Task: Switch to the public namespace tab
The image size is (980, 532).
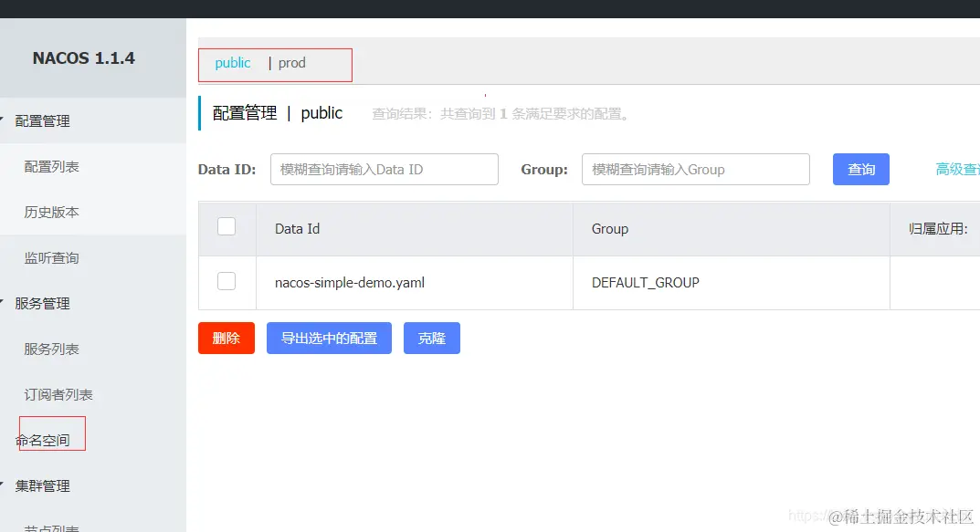Action: (232, 63)
